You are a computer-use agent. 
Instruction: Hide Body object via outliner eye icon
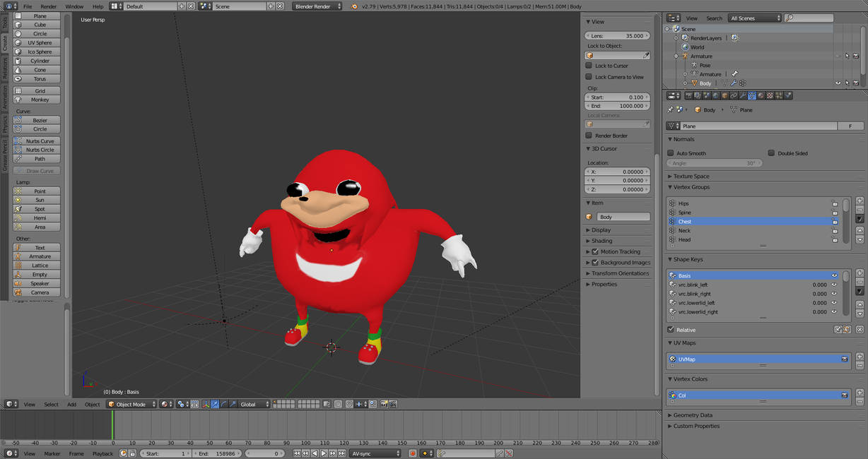(x=838, y=83)
